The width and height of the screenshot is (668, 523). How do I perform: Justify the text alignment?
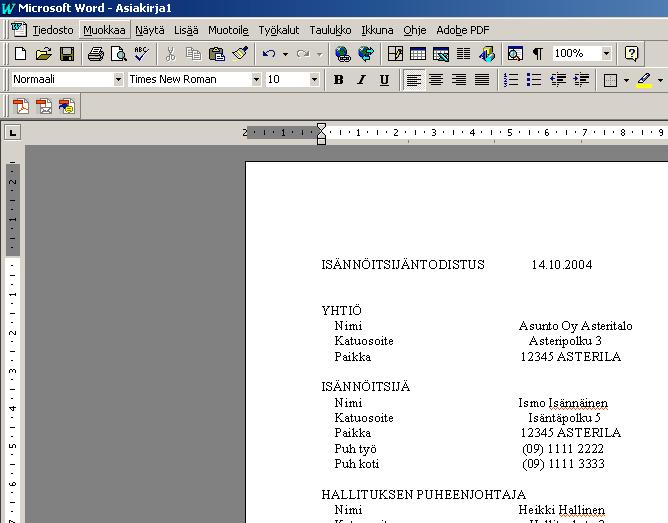pyautogui.click(x=482, y=80)
